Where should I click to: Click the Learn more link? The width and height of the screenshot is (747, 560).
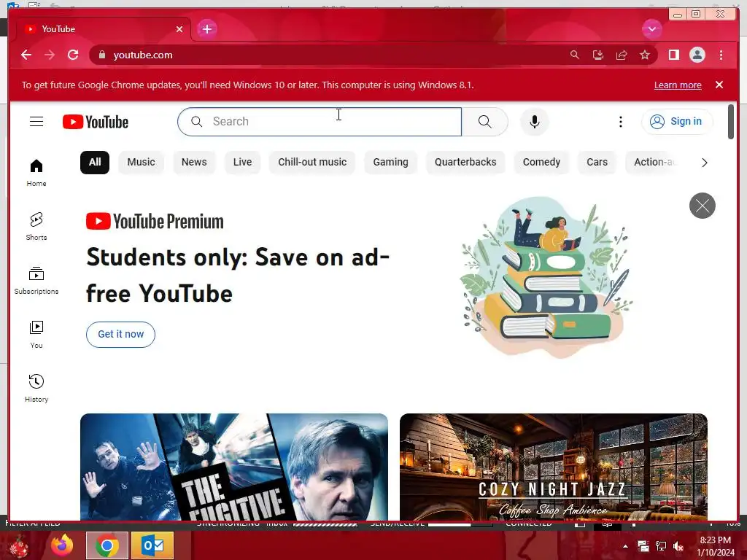click(x=678, y=85)
